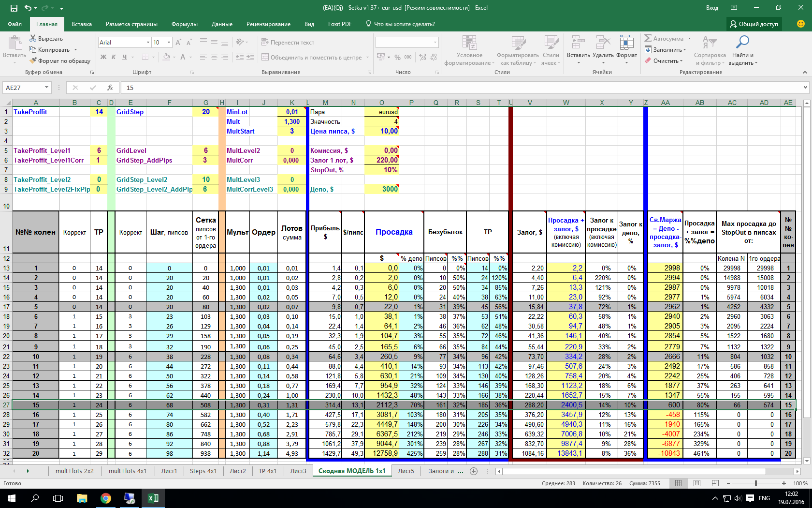This screenshot has width=812, height=508.
Task: Click the Автосумма button
Action: click(x=664, y=39)
